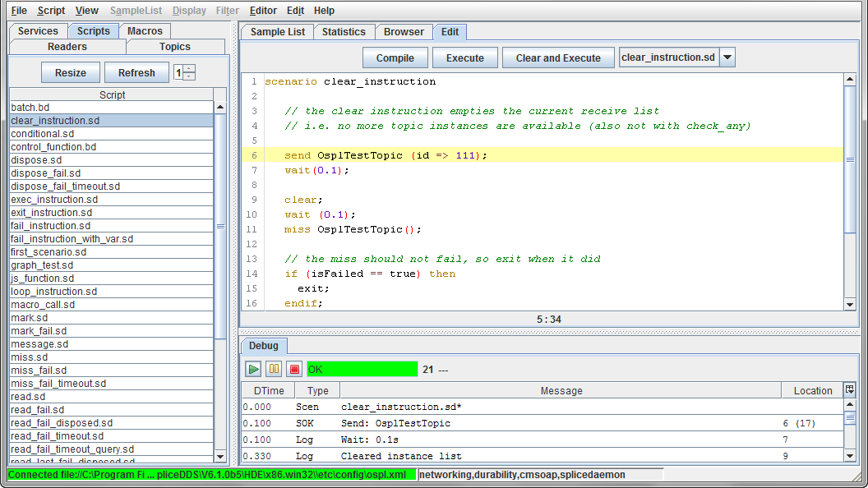Switch to the Readers tab
This screenshot has height=488, width=868.
point(67,47)
